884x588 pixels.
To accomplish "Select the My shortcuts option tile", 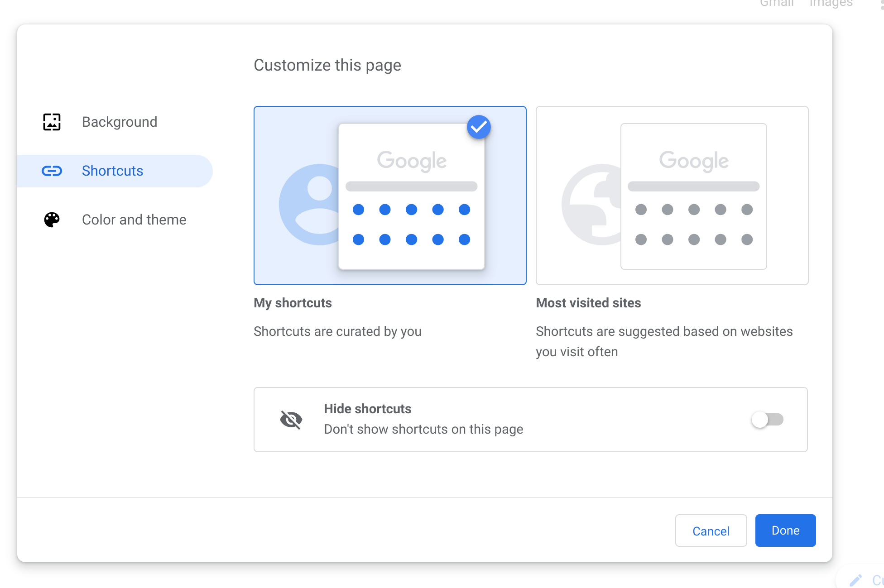I will click(x=390, y=196).
